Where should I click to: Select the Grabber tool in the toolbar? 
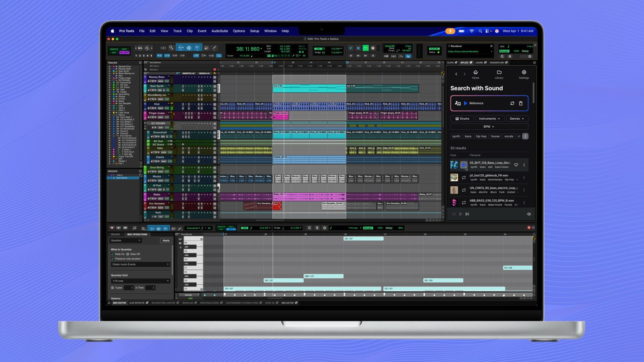tap(197, 48)
